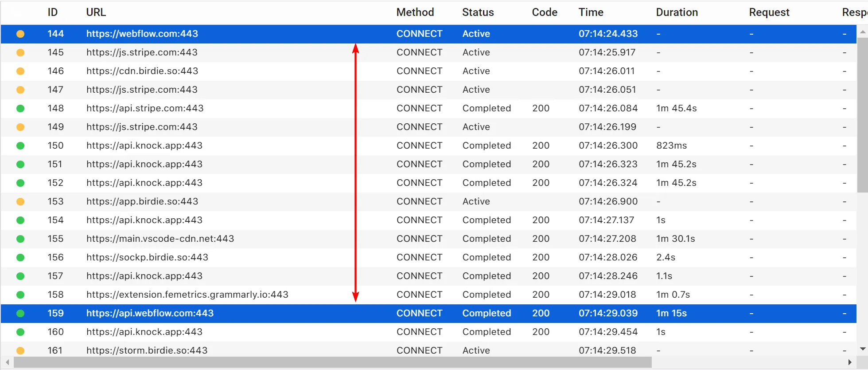Click the orange status dot for ID 144
Screen dimensions: 868x370
coord(20,34)
